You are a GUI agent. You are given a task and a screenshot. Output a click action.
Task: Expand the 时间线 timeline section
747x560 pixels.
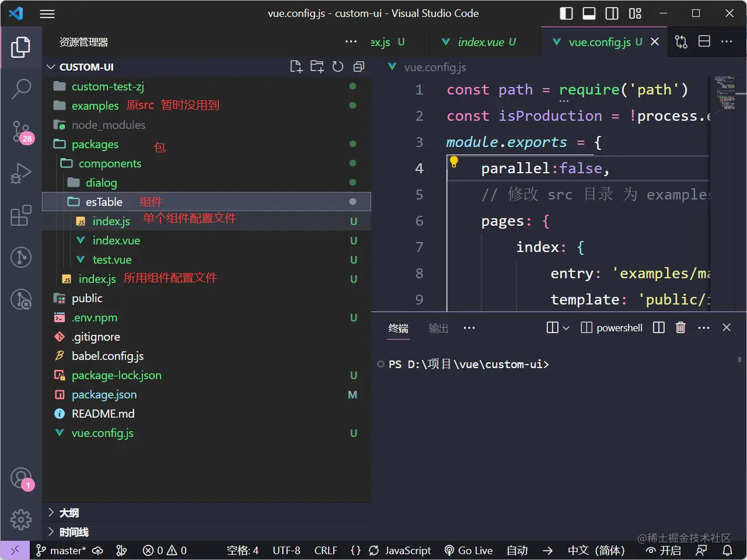click(x=74, y=532)
